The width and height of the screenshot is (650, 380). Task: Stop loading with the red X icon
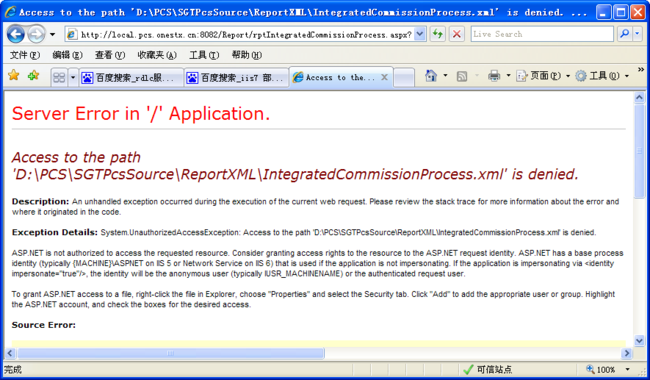tap(457, 34)
